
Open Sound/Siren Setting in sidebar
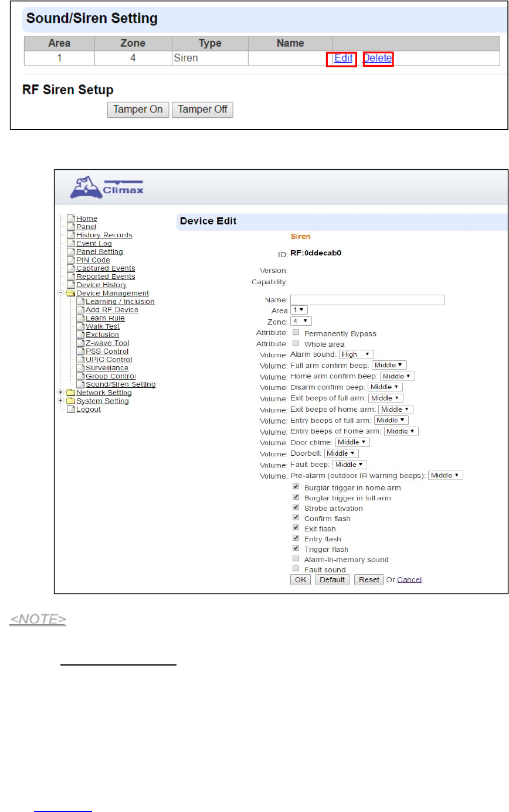point(121,384)
